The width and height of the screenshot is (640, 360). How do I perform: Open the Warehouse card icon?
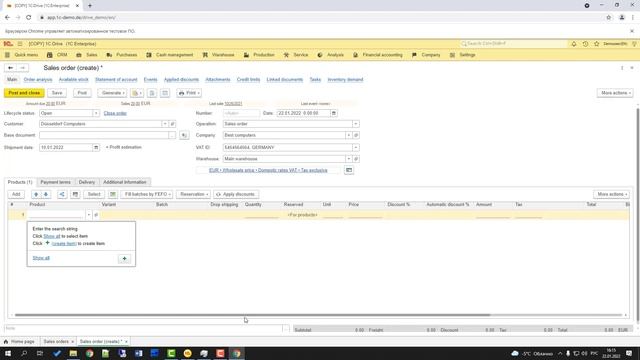pos(356,159)
